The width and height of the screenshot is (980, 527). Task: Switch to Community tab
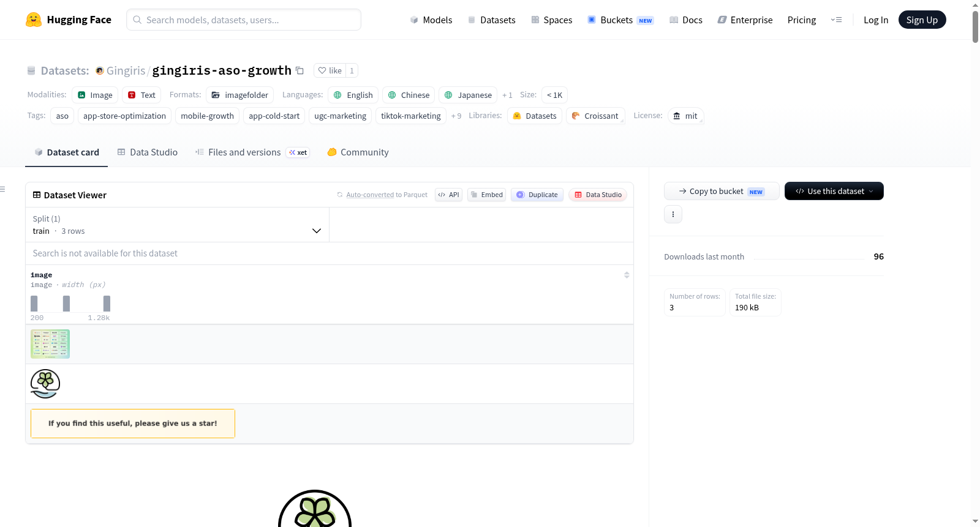[358, 152]
